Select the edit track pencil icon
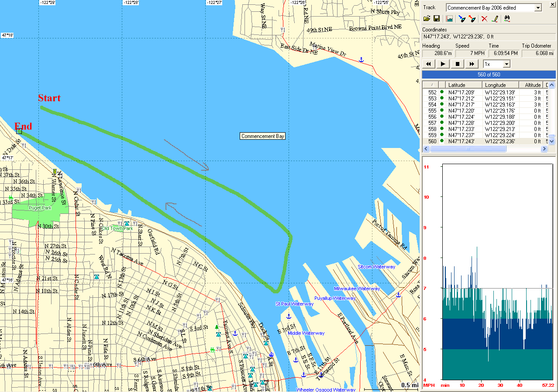 (495, 19)
